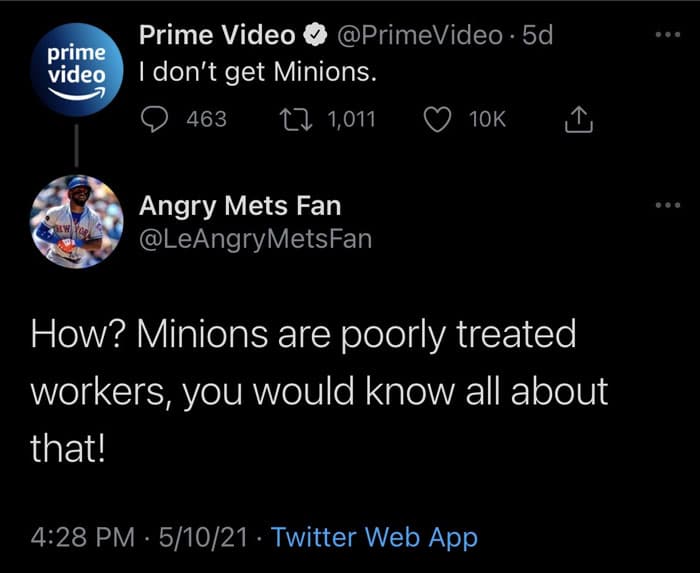Image resolution: width=700 pixels, height=573 pixels.
Task: Open the "I don't get Minions." tweet text
Action: (x=258, y=71)
